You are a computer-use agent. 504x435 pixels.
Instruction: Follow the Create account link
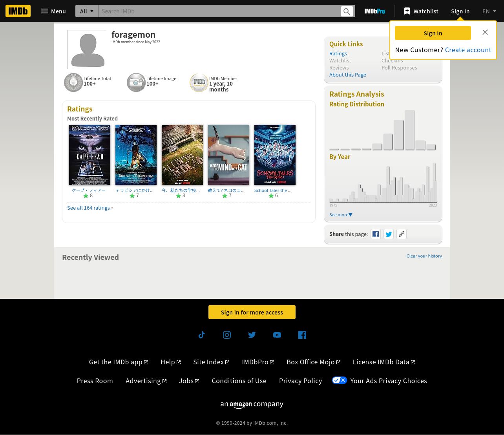point(468,50)
